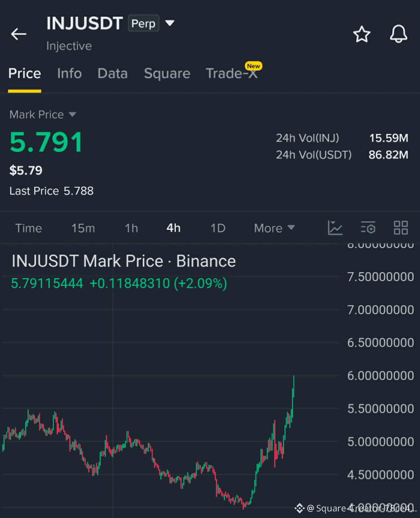Expand the More timeframes dropdown
Image resolution: width=420 pixels, height=518 pixels.
(274, 228)
